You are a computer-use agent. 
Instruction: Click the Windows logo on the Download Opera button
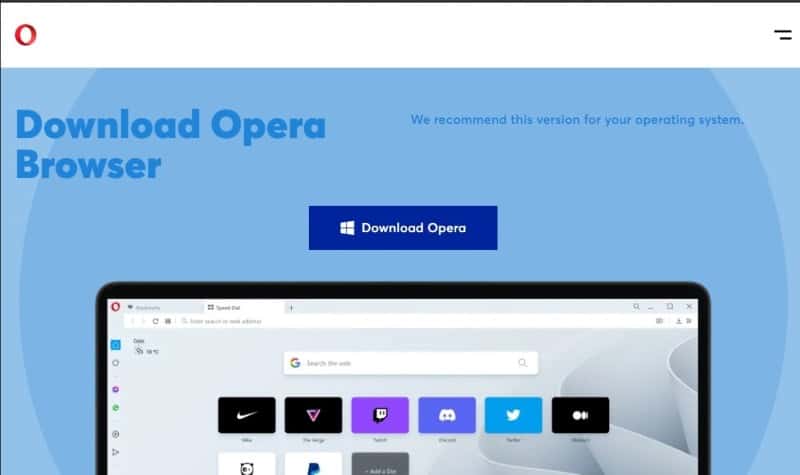coord(347,228)
